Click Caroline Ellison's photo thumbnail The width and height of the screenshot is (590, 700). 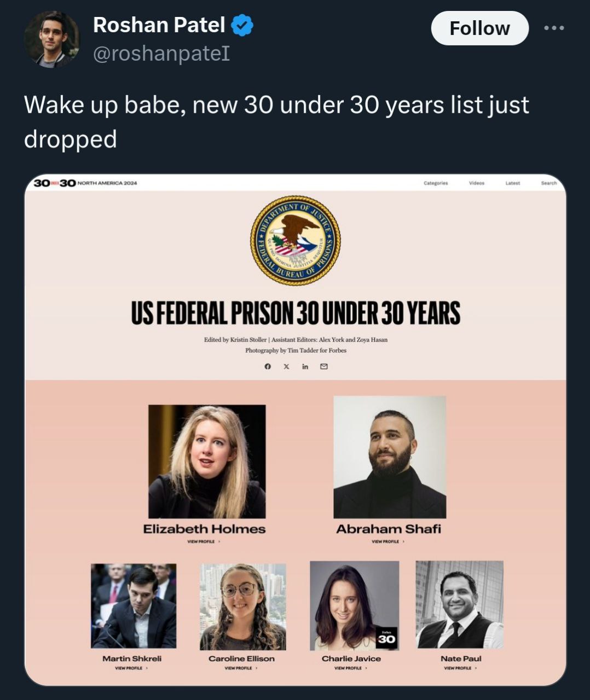point(242,606)
